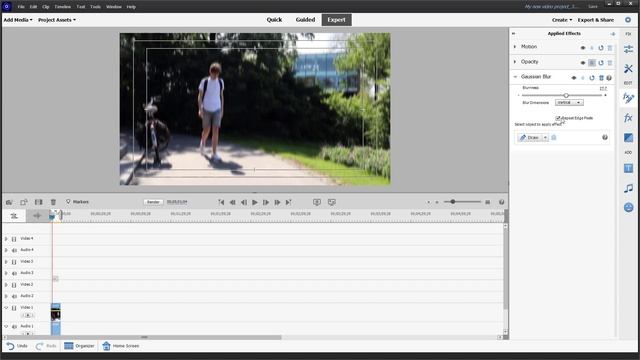Open the Project Assets dropdown
Image resolution: width=640 pixels, height=360 pixels.
(x=57, y=20)
